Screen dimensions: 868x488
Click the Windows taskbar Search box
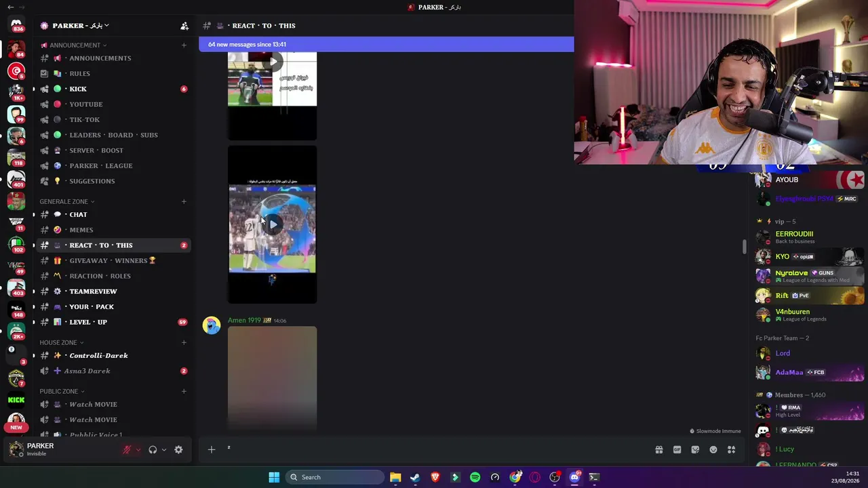[x=335, y=477]
